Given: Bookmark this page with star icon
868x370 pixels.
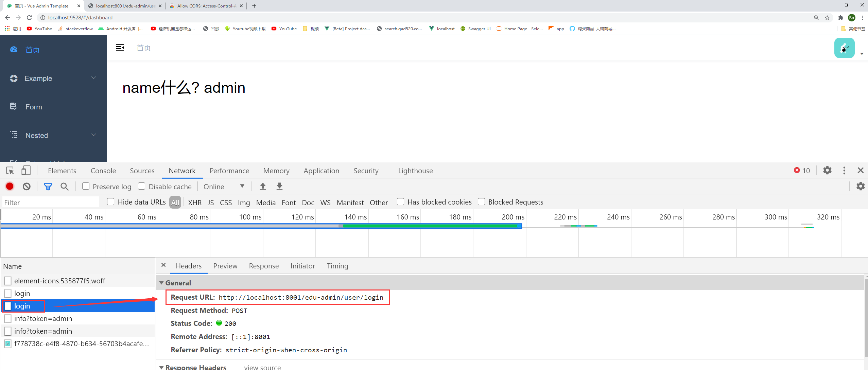Looking at the screenshot, I should 827,18.
